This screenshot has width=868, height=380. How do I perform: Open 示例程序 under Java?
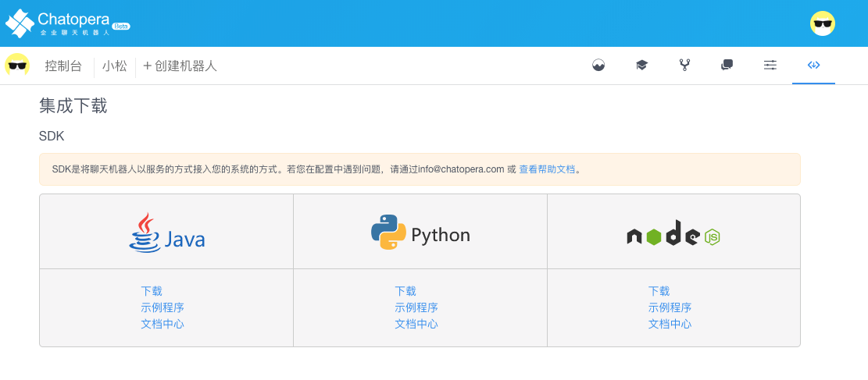point(163,307)
